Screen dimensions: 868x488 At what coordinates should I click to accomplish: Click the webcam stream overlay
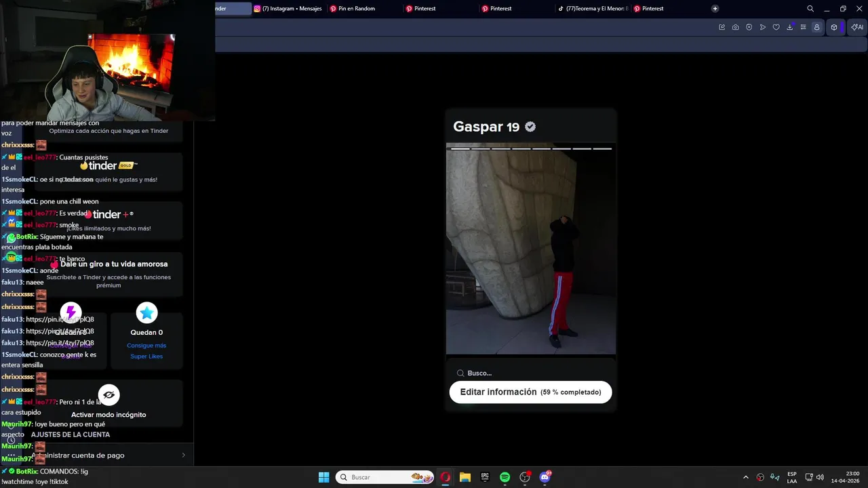107,60
